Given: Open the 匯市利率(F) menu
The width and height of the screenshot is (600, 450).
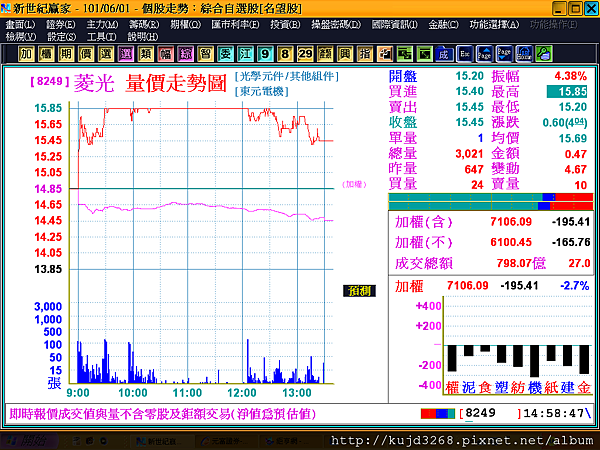Looking at the screenshot, I should tap(235, 24).
